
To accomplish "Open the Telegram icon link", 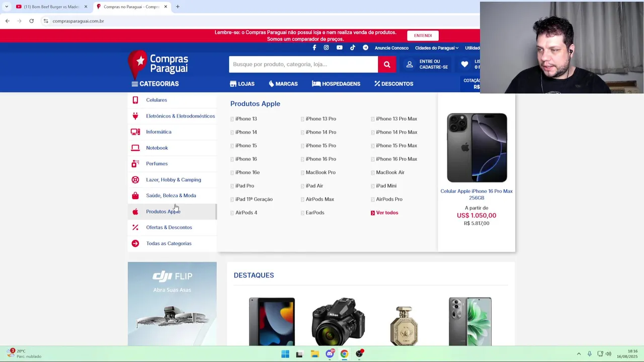I will coord(365,48).
